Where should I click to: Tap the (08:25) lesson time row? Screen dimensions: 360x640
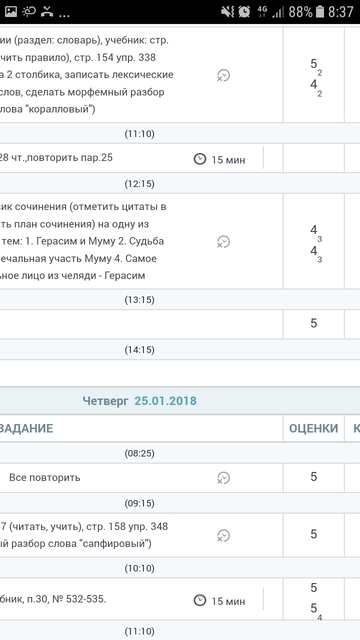(x=180, y=453)
